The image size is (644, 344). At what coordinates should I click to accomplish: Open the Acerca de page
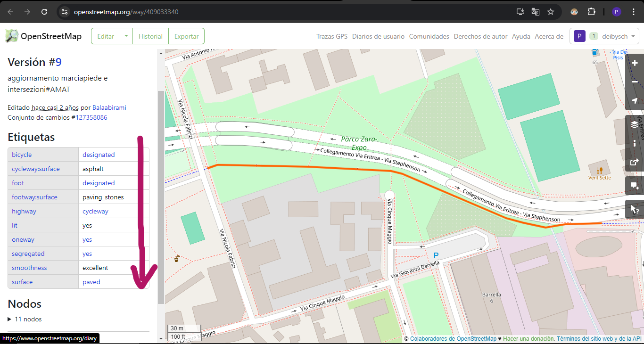[549, 36]
